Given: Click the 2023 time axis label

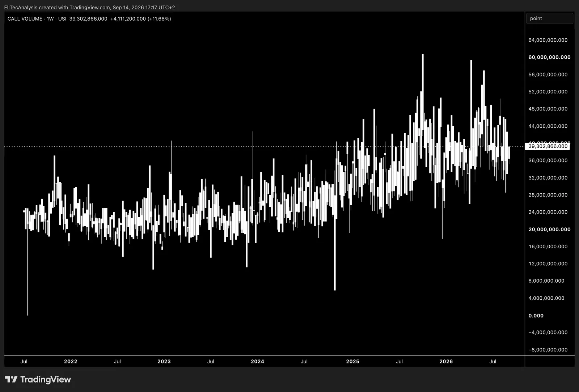Looking at the screenshot, I should [164, 361].
